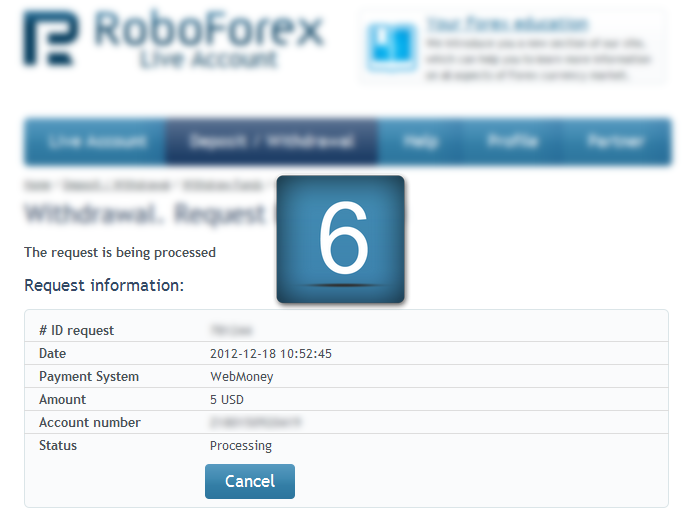Click the Deposit / Withdrawal breadcrumb link
The width and height of the screenshot is (700, 522).
click(x=117, y=185)
